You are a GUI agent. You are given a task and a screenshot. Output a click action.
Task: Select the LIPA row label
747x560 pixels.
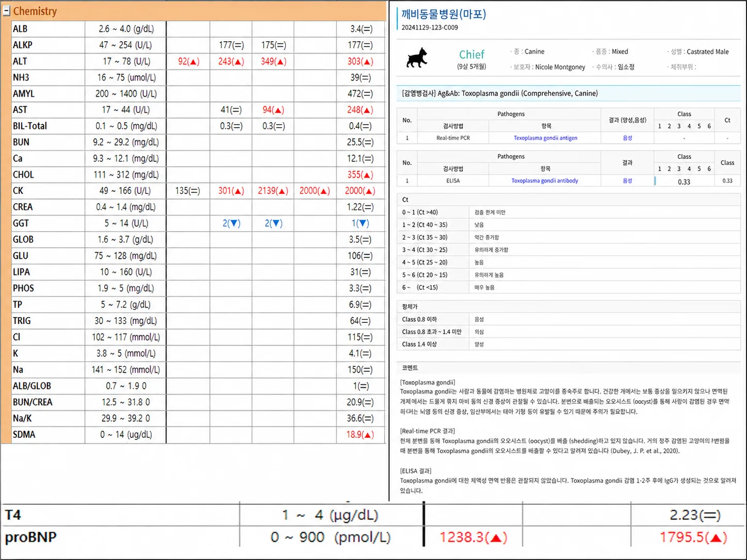click(22, 272)
